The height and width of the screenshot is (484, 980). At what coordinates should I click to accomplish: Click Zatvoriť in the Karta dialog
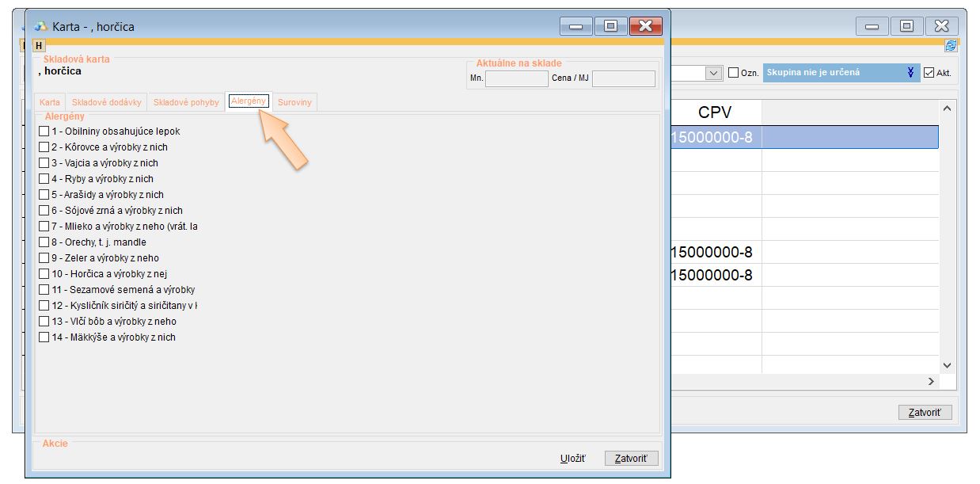(631, 459)
